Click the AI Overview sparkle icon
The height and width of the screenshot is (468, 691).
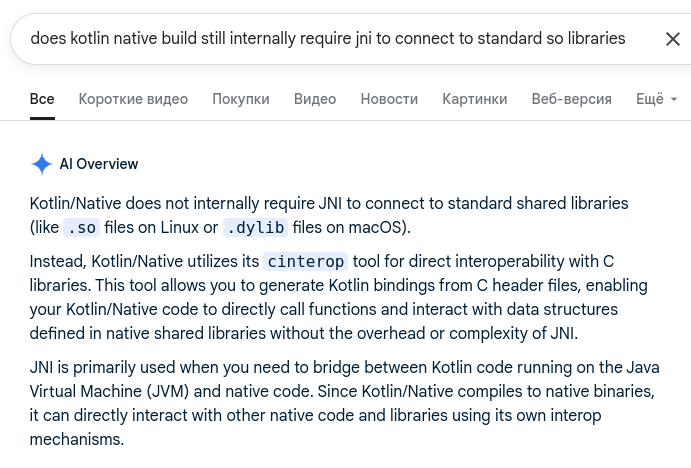tap(42, 164)
